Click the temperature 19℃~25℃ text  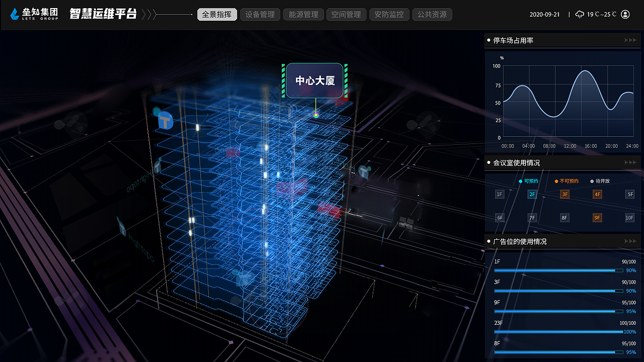pyautogui.click(x=602, y=15)
